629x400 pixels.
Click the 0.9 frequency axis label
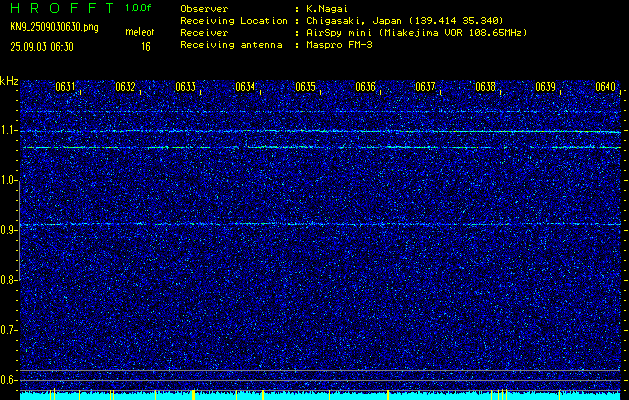(8, 230)
